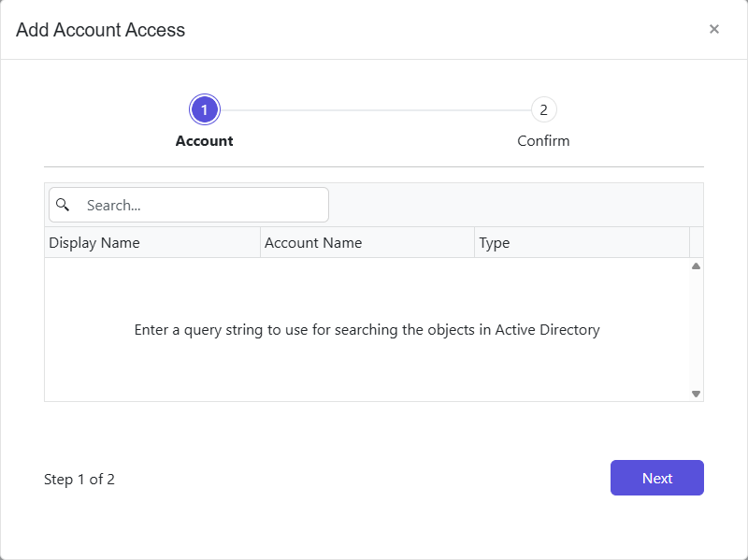Viewport: 748px width, 560px height.
Task: Select the Confirm step label
Action: tap(543, 140)
